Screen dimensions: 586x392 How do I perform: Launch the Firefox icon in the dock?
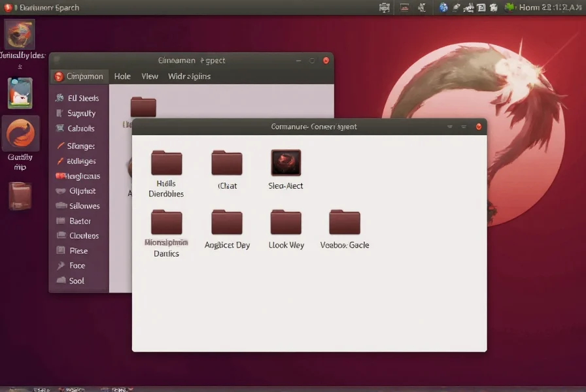click(21, 134)
